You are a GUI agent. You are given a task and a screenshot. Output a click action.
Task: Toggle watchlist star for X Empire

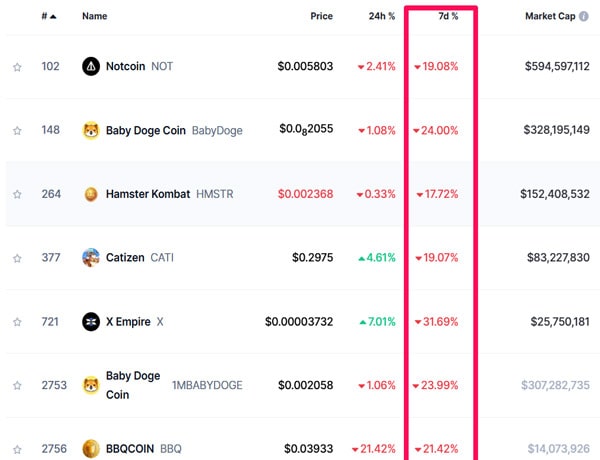point(17,322)
